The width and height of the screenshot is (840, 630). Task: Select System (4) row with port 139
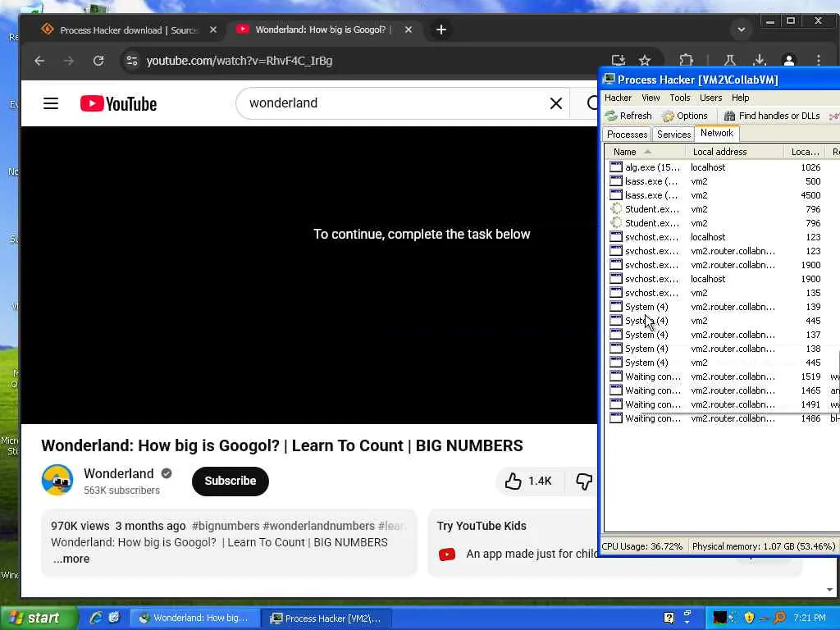coord(721,307)
